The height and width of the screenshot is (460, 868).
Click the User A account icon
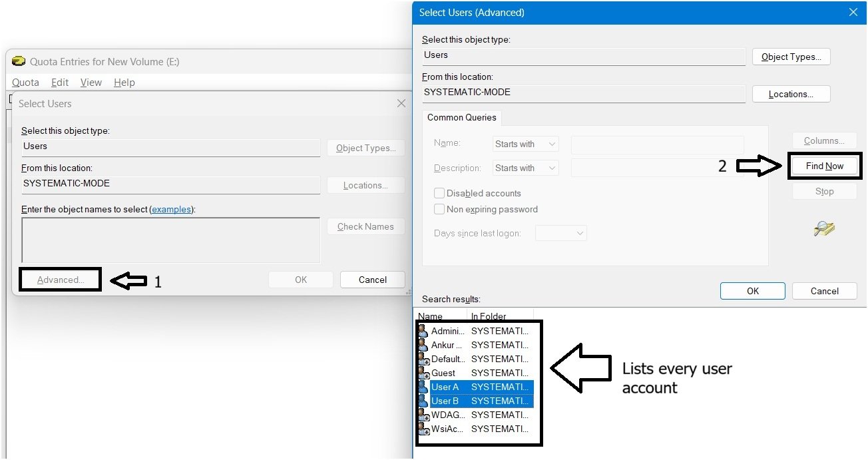tap(423, 387)
